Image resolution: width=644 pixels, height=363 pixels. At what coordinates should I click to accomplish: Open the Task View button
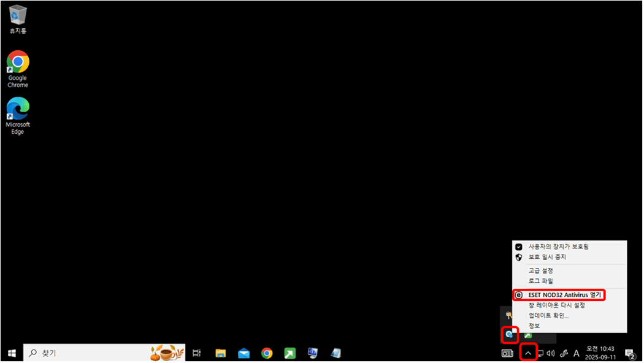coord(197,353)
